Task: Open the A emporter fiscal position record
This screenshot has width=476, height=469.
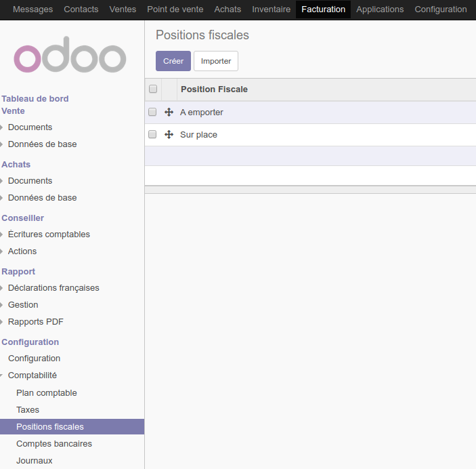Action: pyautogui.click(x=202, y=113)
